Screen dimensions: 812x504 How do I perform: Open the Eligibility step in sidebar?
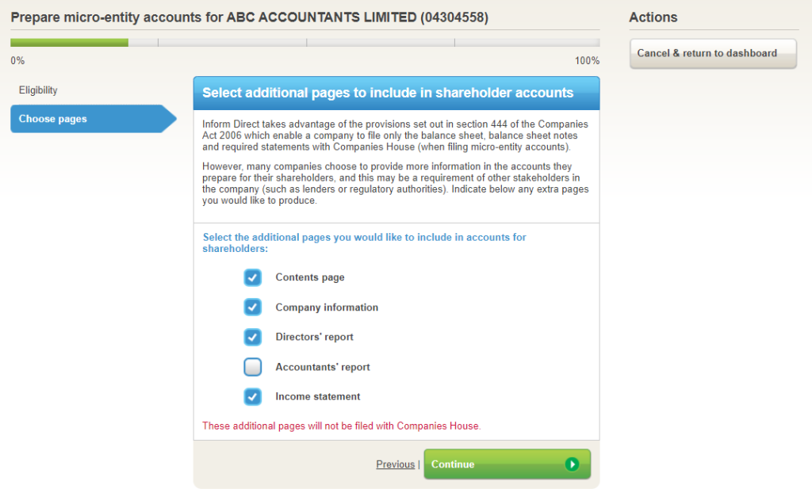(x=38, y=90)
